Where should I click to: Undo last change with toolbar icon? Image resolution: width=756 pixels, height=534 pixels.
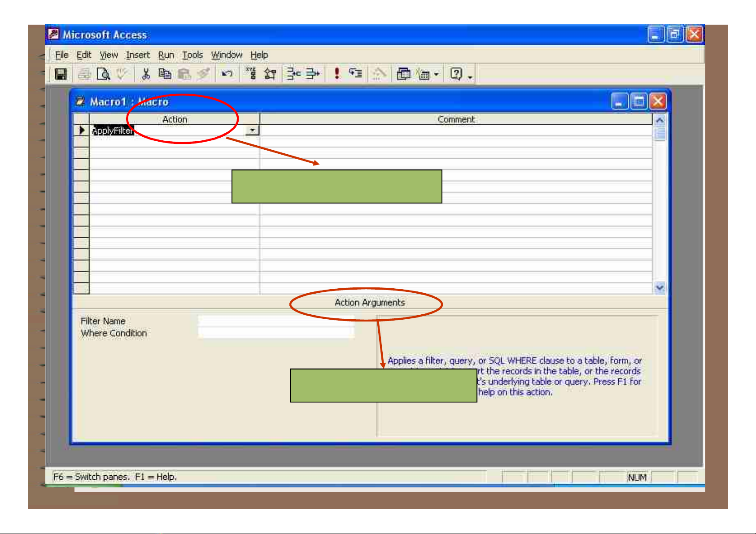227,74
